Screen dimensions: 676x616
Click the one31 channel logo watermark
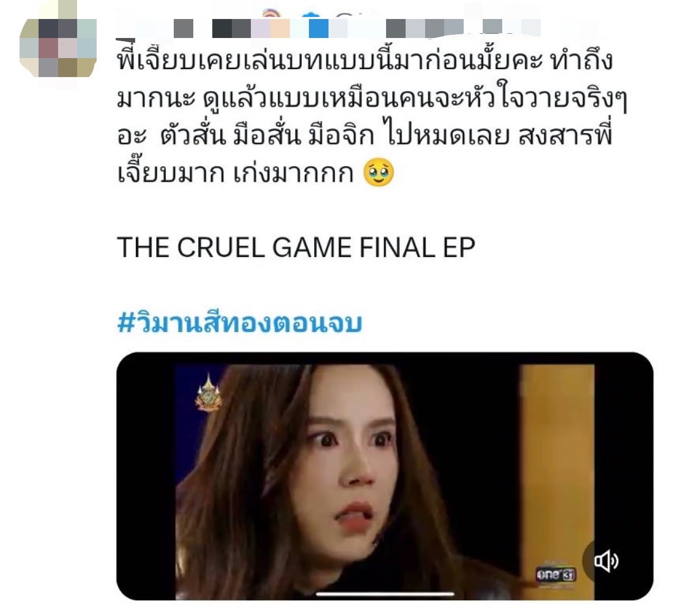tap(555, 574)
